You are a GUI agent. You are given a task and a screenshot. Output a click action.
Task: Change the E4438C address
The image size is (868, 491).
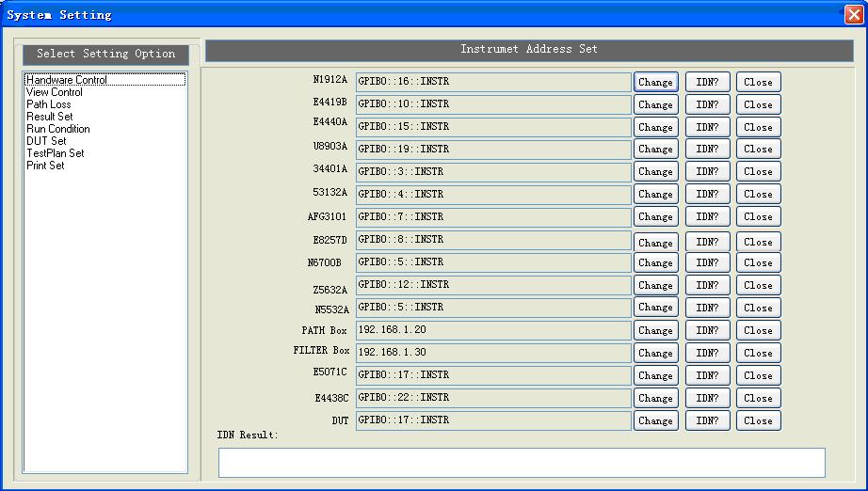[656, 398]
